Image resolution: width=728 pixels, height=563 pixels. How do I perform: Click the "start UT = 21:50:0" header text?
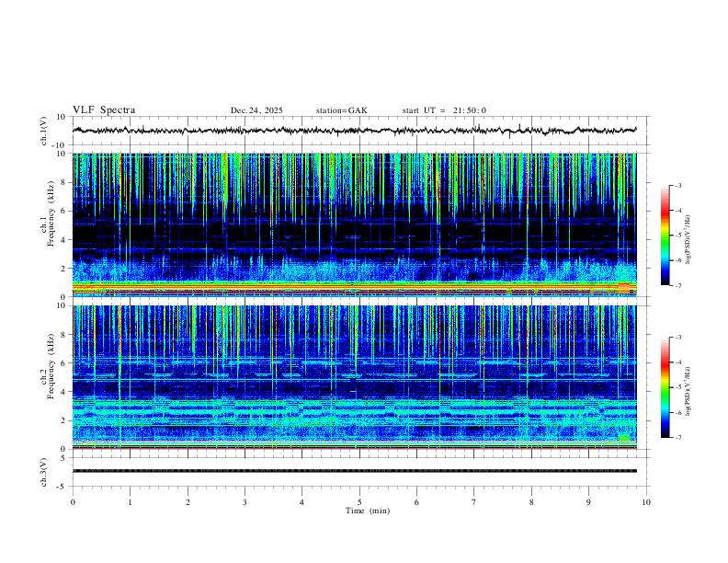tap(444, 110)
